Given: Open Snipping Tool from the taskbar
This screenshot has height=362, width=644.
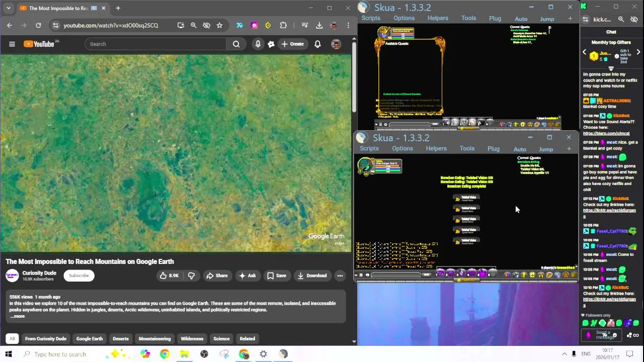Looking at the screenshot, I should point(224,354).
